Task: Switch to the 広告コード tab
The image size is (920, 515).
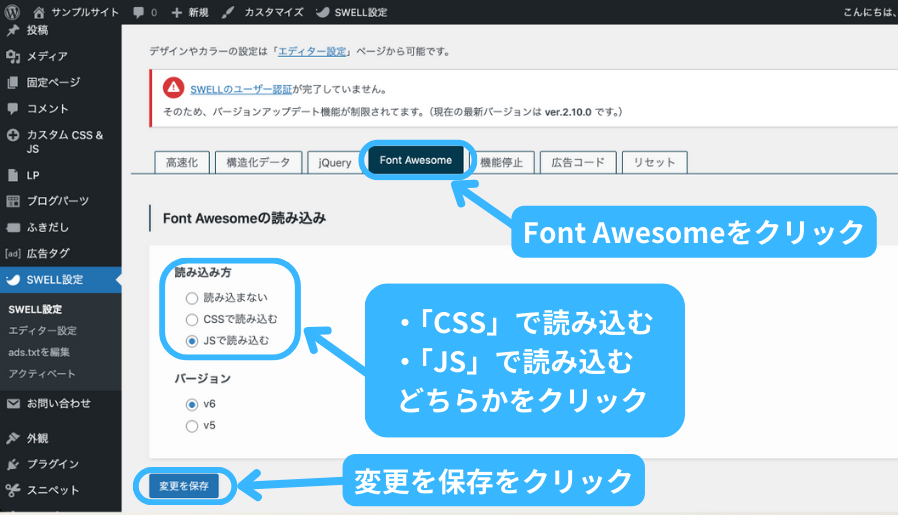Action: (578, 162)
